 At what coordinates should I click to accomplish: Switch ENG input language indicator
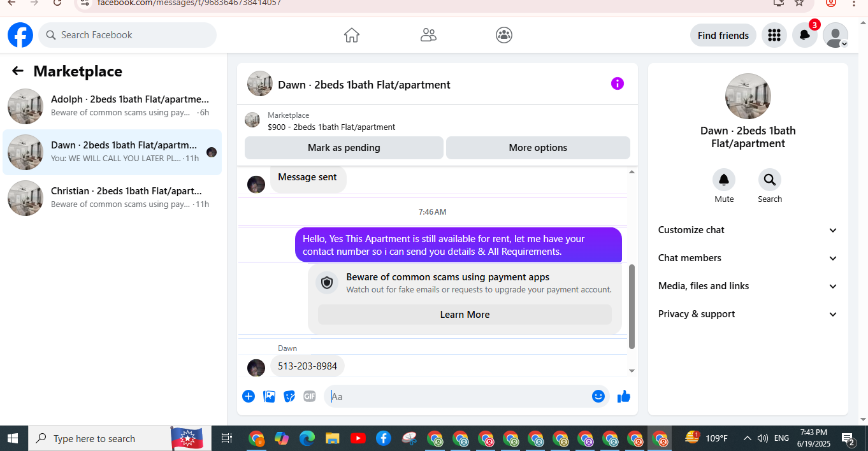(781, 438)
